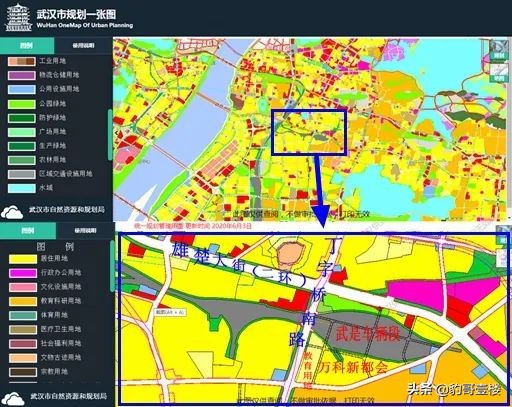This screenshot has height=407, width=512.
Task: Click the orange 教育科研用地 swatch
Action: pyautogui.click(x=23, y=301)
